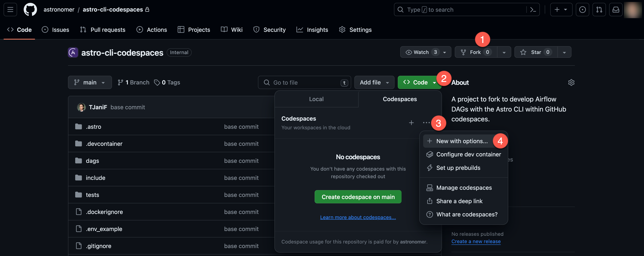This screenshot has width=644, height=256.
Task: Open the Learn more about codespaces link
Action: pos(358,217)
